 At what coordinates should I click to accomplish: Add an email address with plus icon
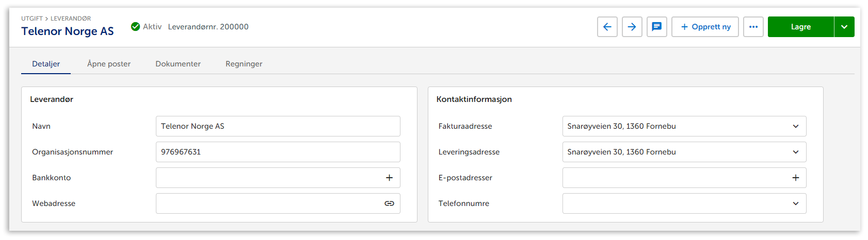point(795,178)
